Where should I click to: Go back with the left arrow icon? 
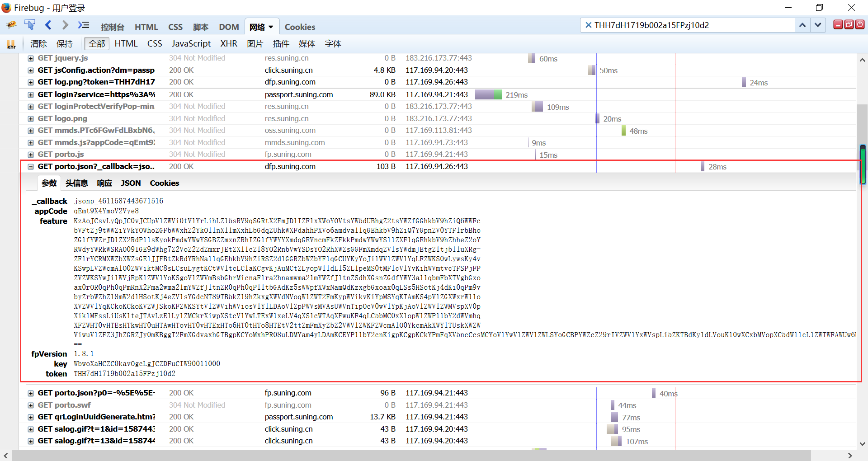coord(48,25)
